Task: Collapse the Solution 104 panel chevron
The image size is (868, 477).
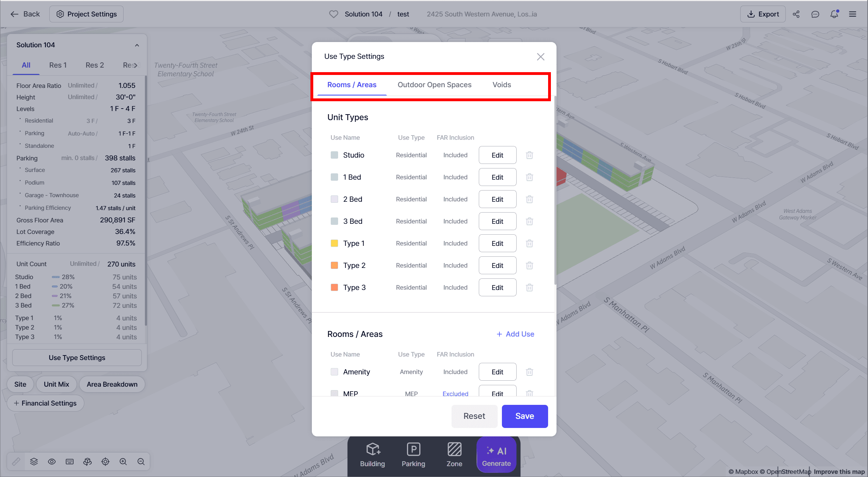Action: pyautogui.click(x=137, y=45)
